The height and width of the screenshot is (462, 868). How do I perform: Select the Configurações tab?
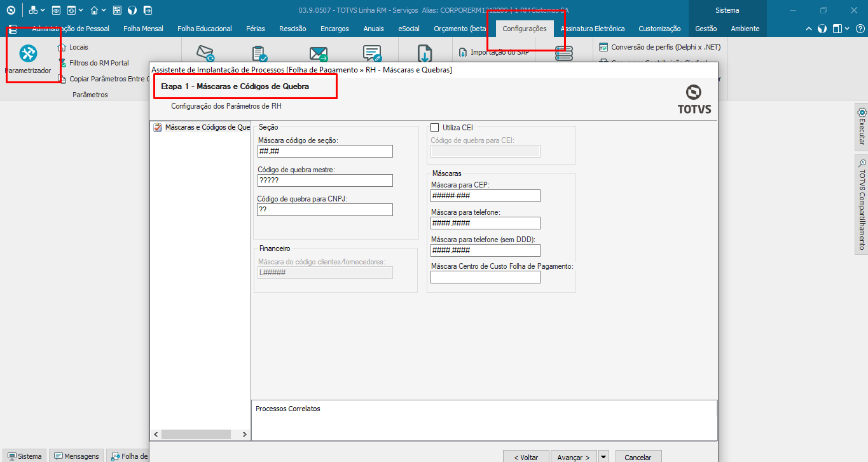coord(525,29)
